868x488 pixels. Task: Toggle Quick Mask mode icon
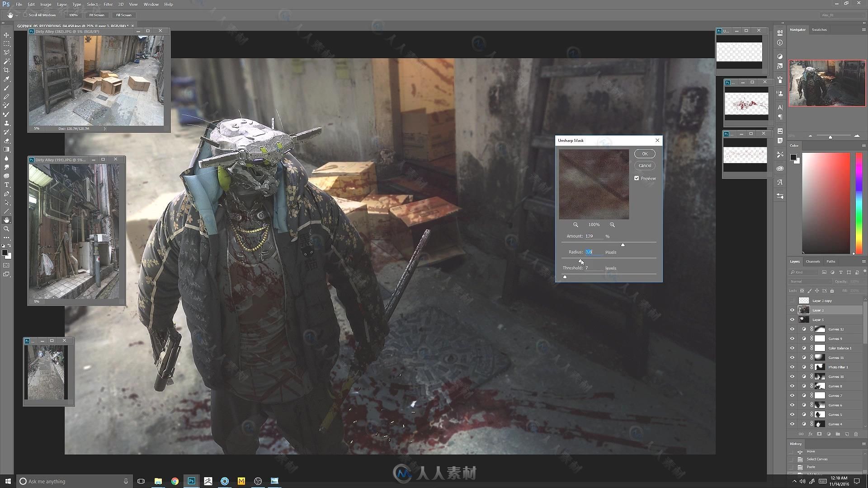(x=6, y=265)
